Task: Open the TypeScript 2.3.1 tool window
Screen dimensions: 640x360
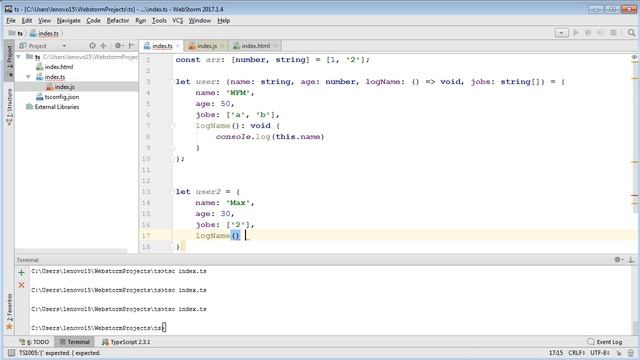Action: click(126, 342)
